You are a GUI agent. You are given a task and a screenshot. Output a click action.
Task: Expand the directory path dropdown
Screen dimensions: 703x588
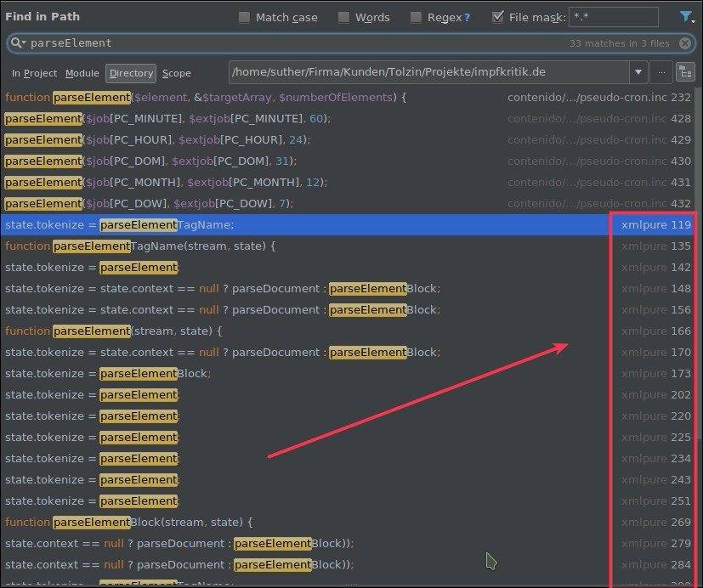(x=638, y=73)
